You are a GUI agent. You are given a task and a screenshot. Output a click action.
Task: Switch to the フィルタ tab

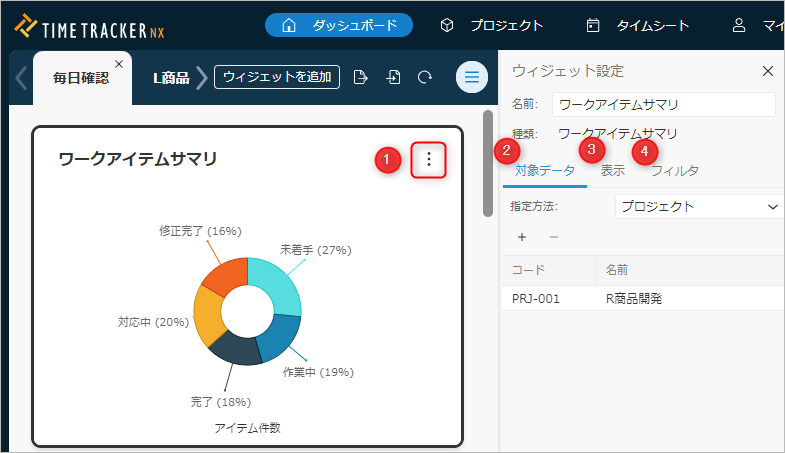pos(675,171)
